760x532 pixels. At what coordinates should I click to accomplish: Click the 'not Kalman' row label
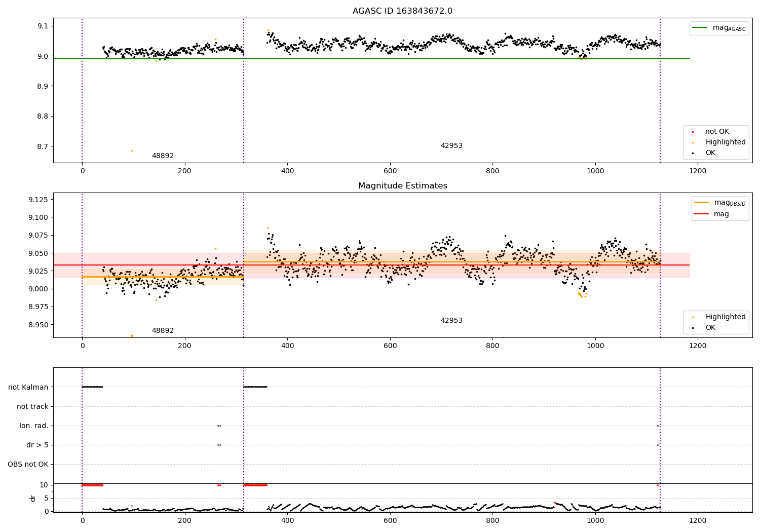click(28, 387)
